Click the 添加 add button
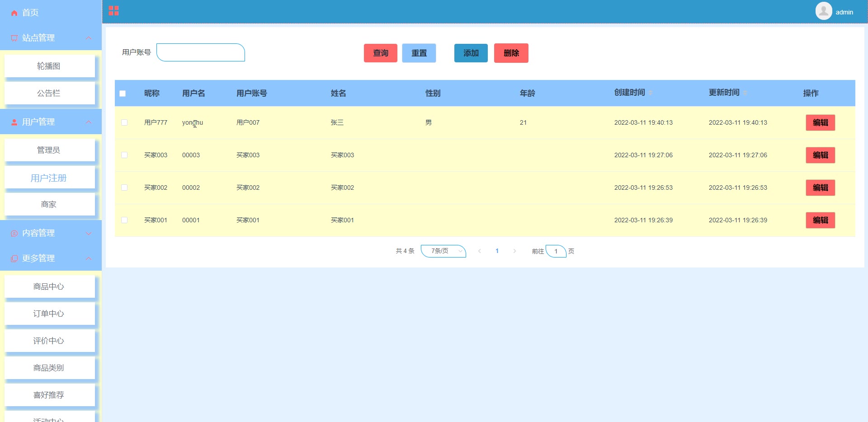868x422 pixels. pyautogui.click(x=471, y=53)
